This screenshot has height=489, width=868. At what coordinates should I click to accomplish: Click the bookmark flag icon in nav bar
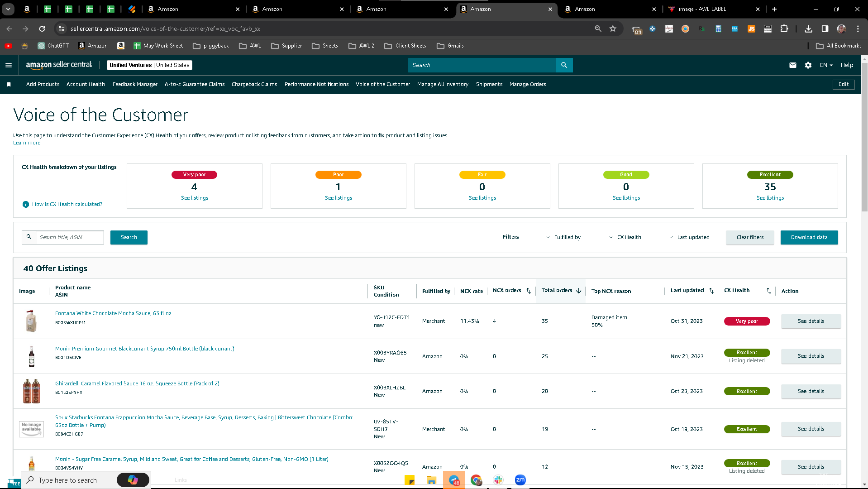[x=9, y=84]
